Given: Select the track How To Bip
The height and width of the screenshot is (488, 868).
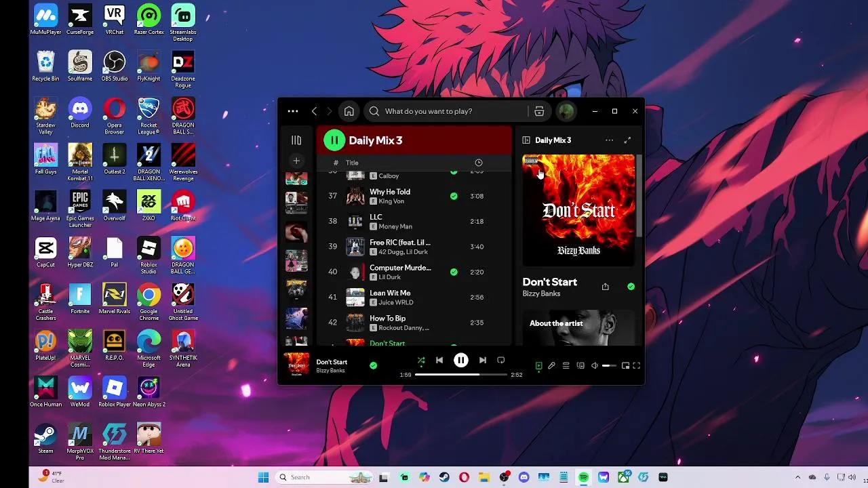Looking at the screenshot, I should [387, 318].
